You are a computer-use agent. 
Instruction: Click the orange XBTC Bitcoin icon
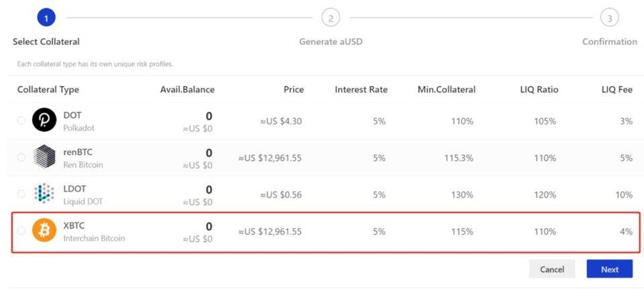(44, 231)
